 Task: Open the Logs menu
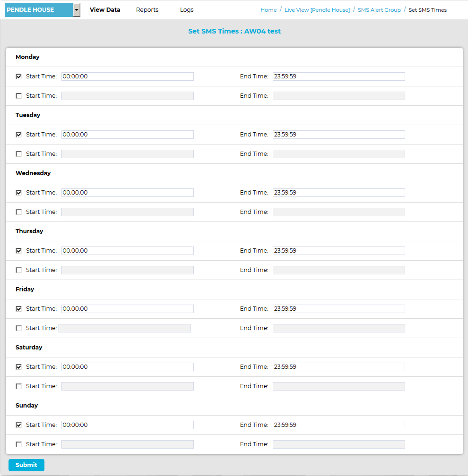click(187, 10)
